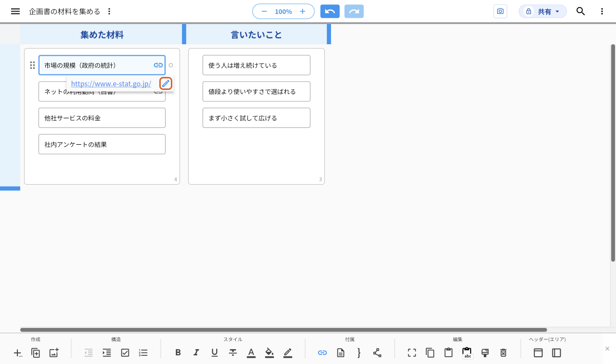This screenshot has width=616, height=364.
Task: Add a new item with plus icon
Action: pos(18,353)
